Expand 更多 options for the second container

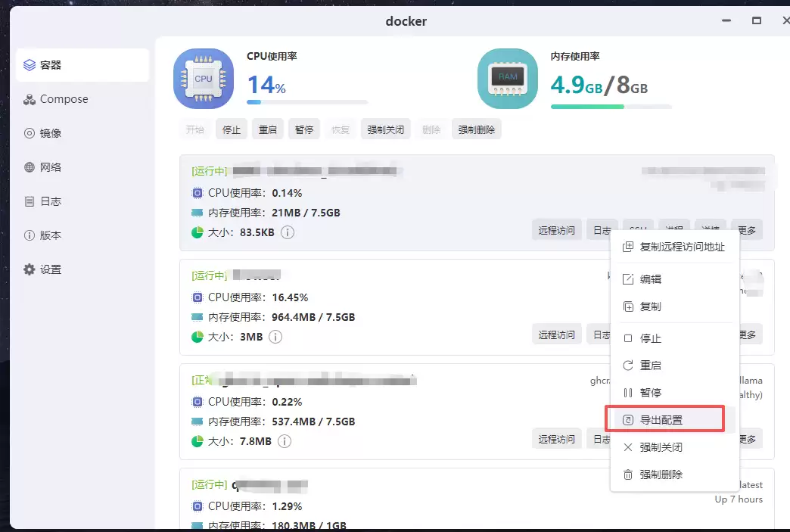point(748,334)
